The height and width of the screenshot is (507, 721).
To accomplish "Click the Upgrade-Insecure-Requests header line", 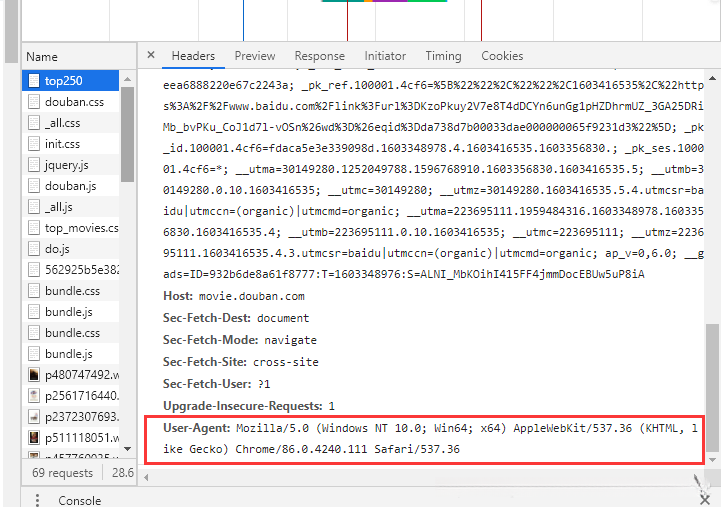I will pos(249,406).
